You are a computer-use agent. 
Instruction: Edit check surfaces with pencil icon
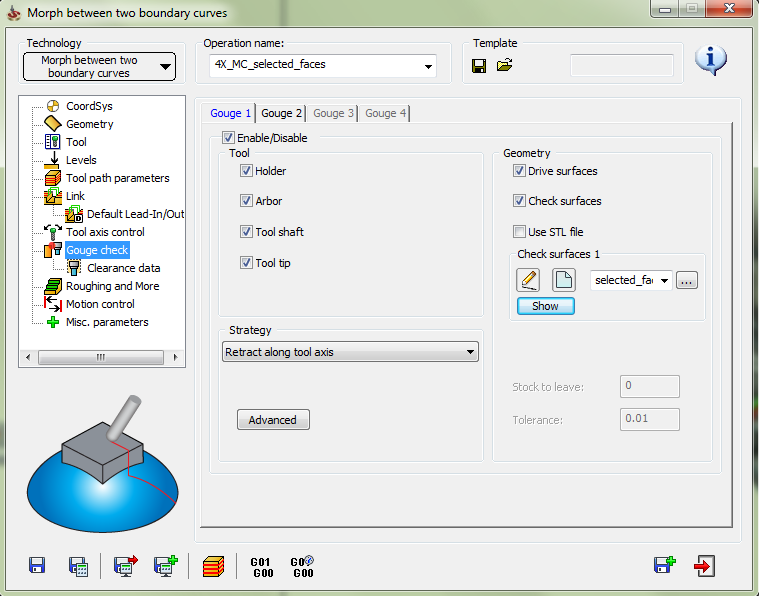(x=528, y=280)
